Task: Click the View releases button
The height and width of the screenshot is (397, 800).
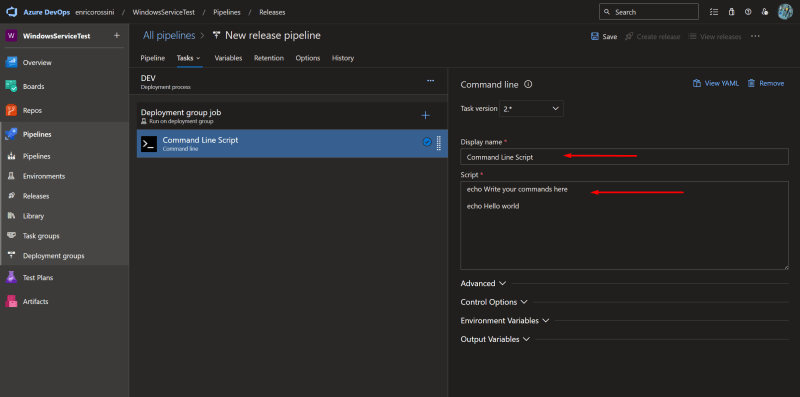Action: (714, 36)
